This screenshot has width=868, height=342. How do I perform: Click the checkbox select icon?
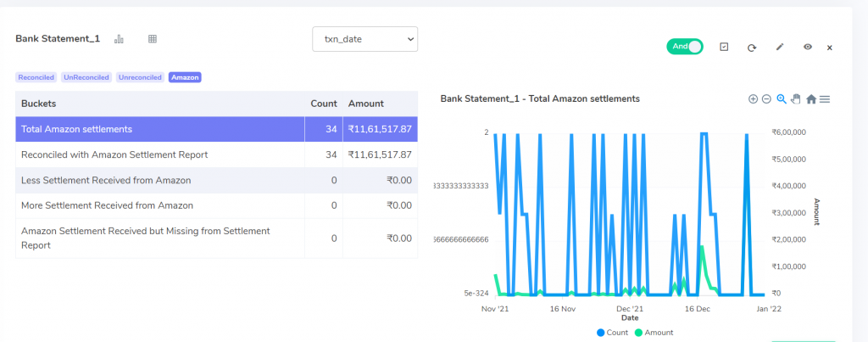pos(724,48)
